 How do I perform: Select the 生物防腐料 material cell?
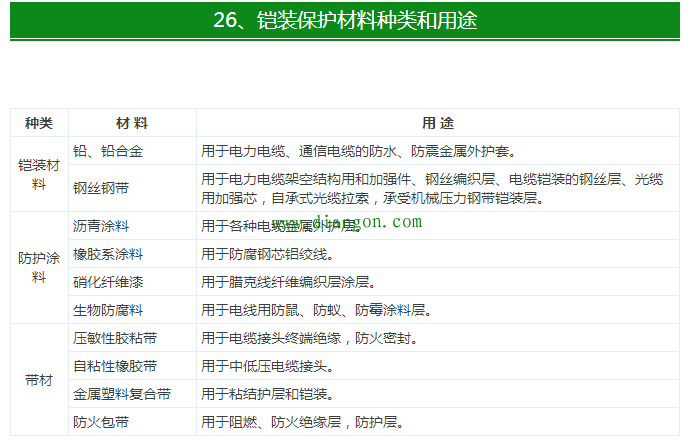coord(108,309)
